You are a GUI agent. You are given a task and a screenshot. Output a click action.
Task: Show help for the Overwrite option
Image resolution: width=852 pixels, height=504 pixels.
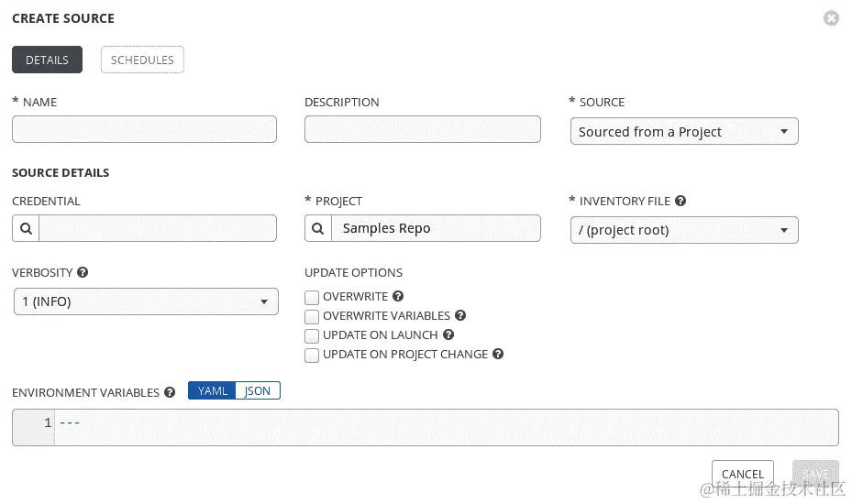(x=398, y=297)
